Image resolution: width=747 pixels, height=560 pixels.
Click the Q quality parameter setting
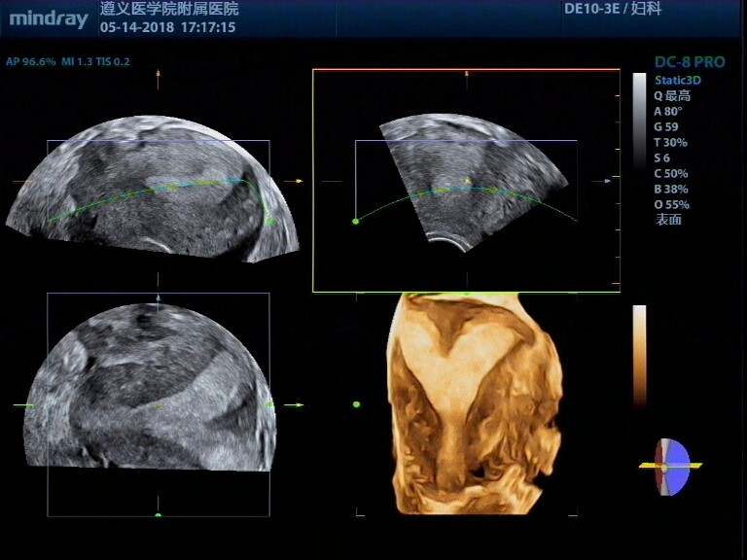(671, 95)
